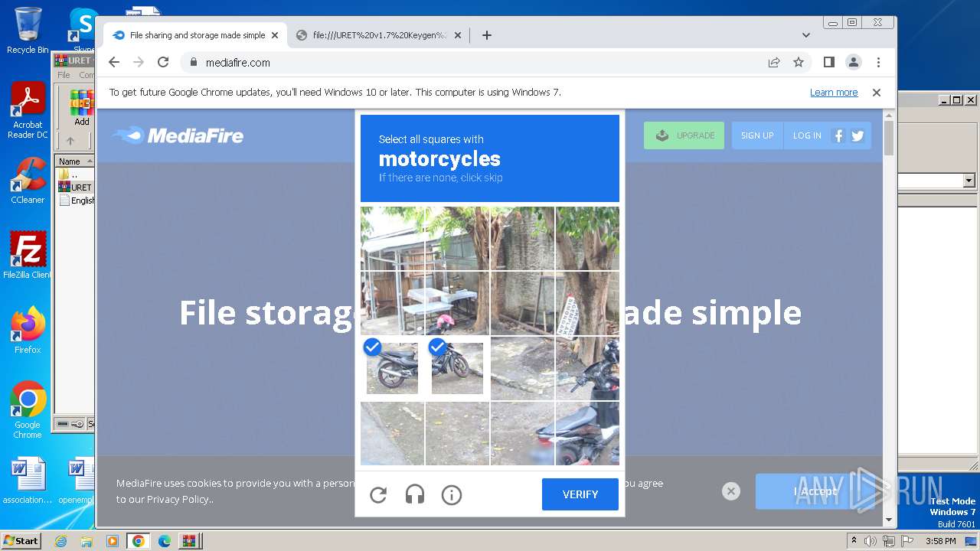Click the CAPTCHA refresh challenge icon
The height and width of the screenshot is (551, 980).
tap(378, 495)
